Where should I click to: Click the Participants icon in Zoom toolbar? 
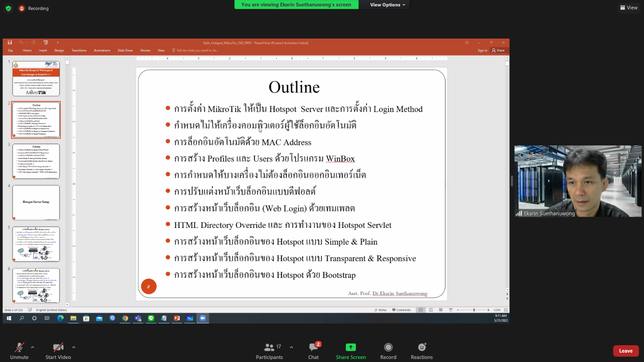click(x=269, y=347)
